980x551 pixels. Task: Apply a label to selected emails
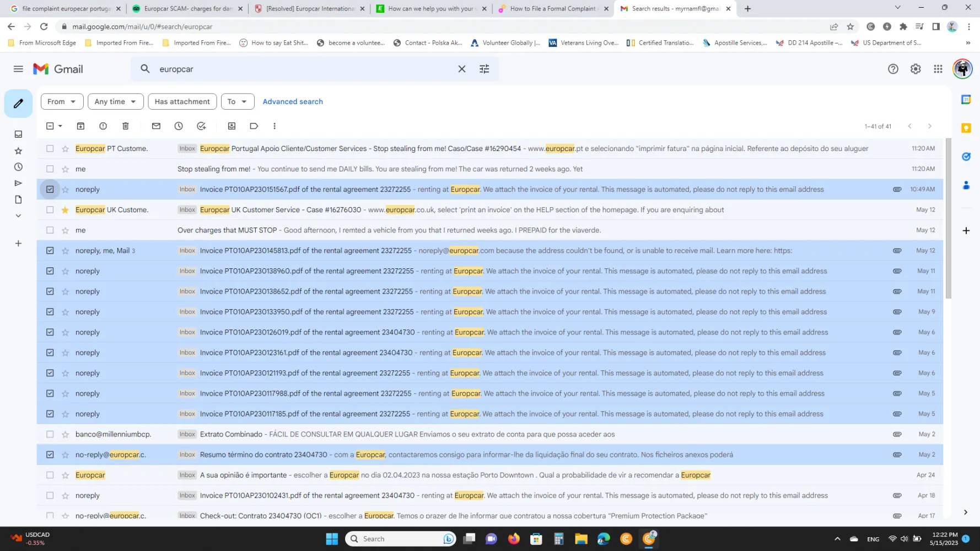point(254,126)
